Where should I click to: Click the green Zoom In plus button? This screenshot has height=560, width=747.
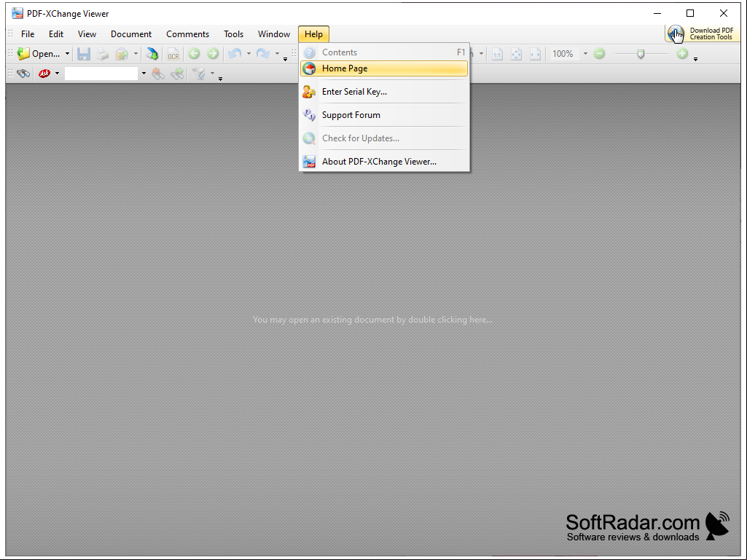pos(682,54)
